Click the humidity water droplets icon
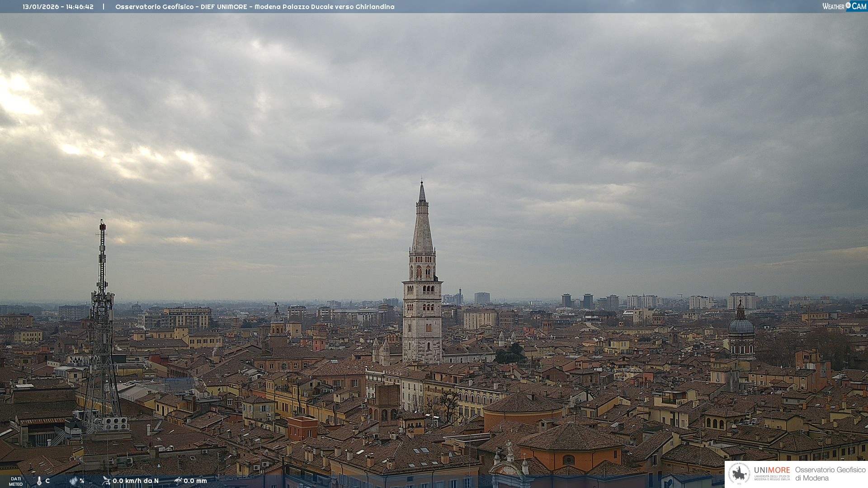Image resolution: width=868 pixels, height=488 pixels. (74, 481)
